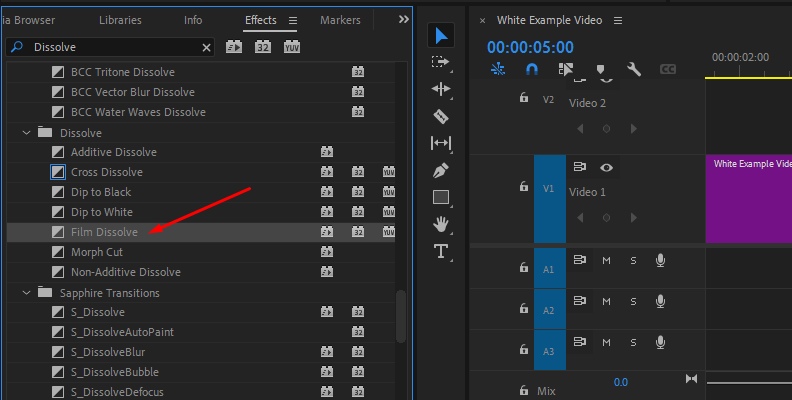Collapse the Dissolve folder
The height and width of the screenshot is (400, 792).
(x=26, y=132)
